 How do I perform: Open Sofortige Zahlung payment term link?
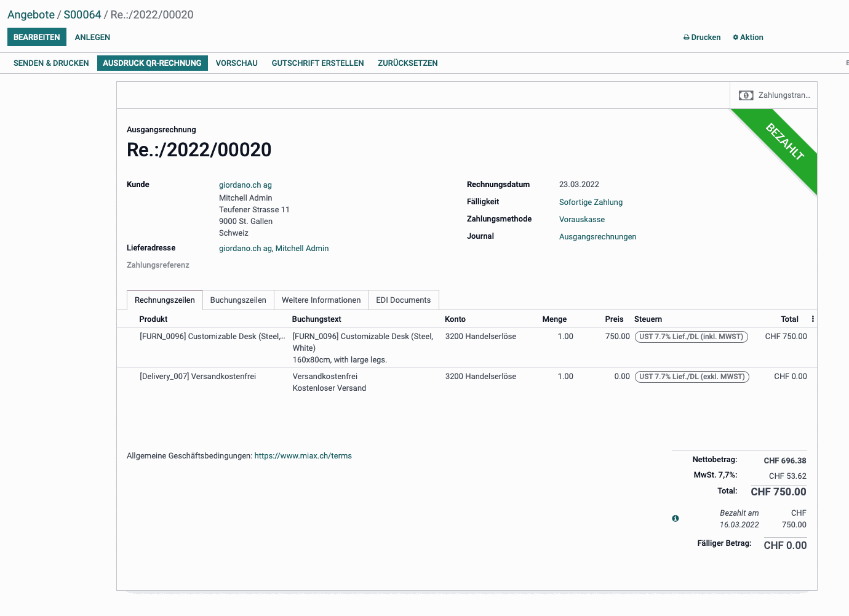coord(591,202)
